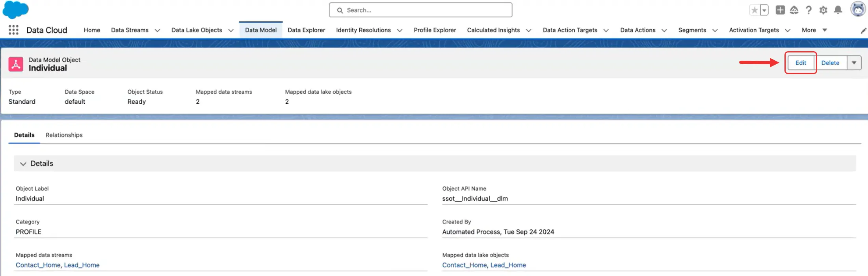
Task: Expand the Data Action Targets chevron
Action: click(606, 30)
